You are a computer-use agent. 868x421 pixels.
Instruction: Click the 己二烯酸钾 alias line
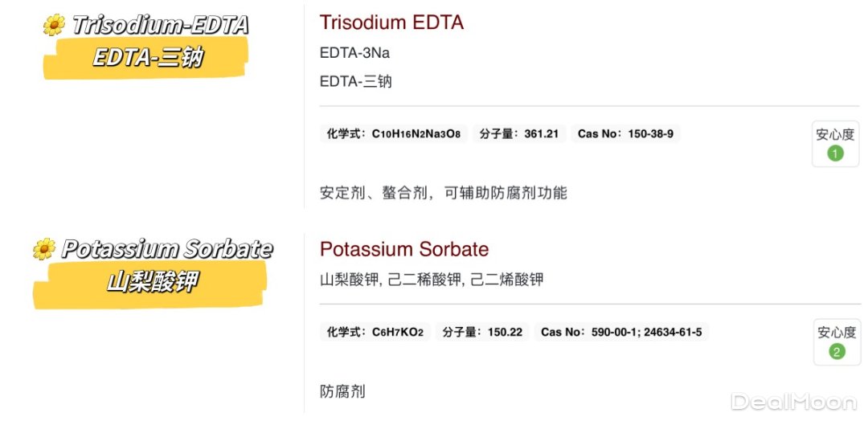coord(506,280)
